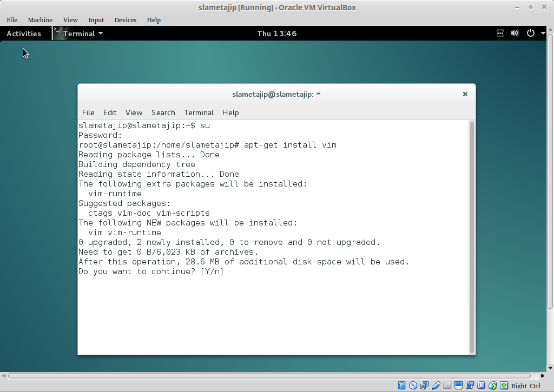
Task: Maximize the VirtualBox window
Action: click(531, 7)
